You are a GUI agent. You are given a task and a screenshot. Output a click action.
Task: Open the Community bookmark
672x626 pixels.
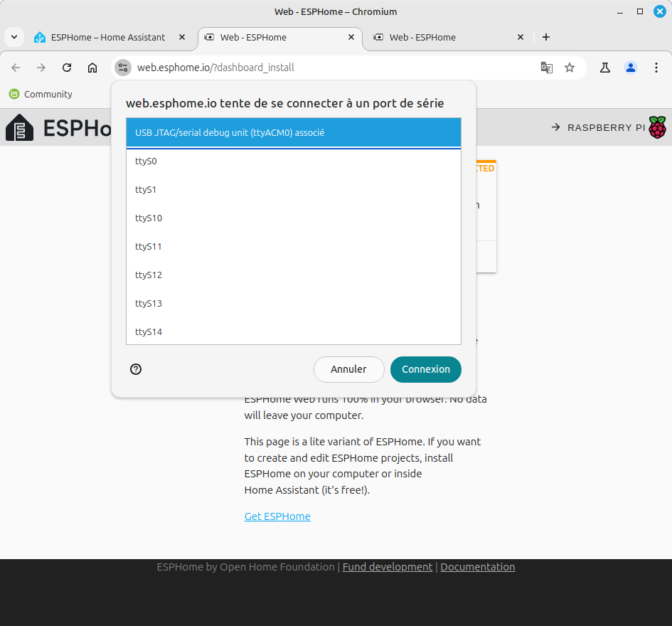[x=41, y=94]
